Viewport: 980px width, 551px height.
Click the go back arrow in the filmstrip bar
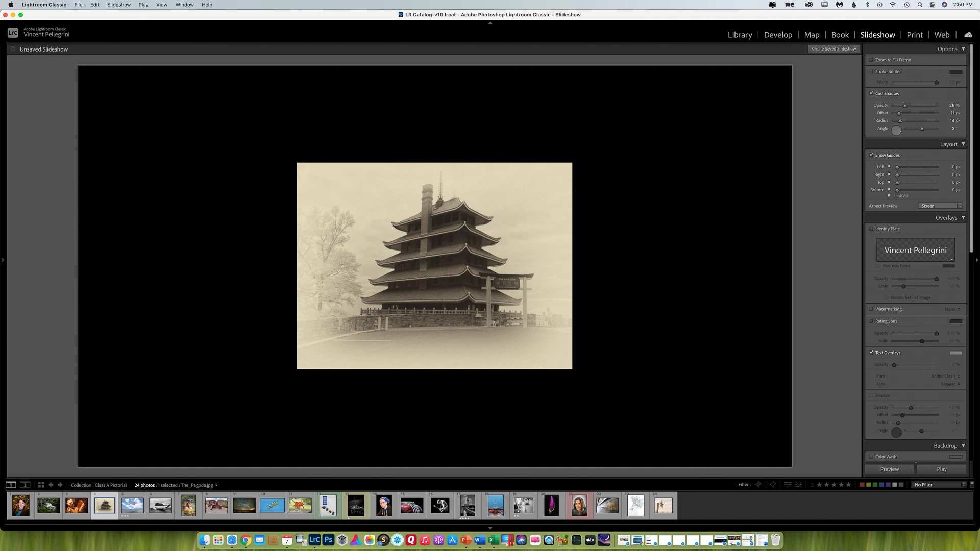coord(51,485)
